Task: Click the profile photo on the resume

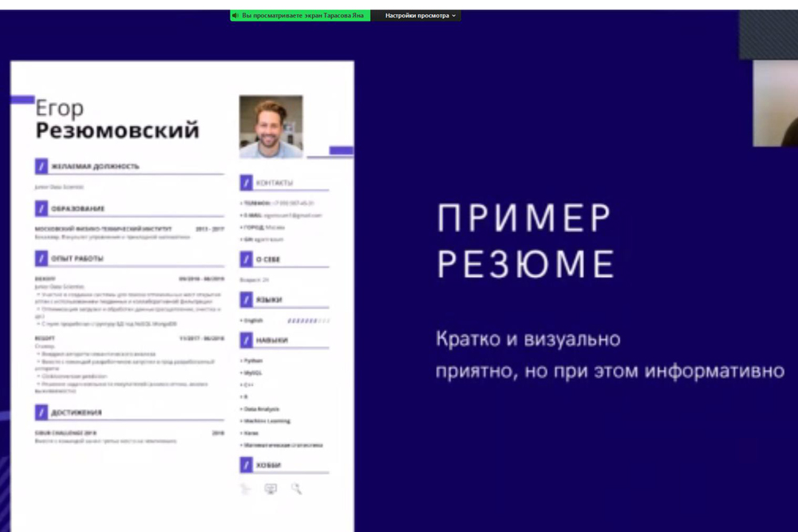Action: coord(271,127)
